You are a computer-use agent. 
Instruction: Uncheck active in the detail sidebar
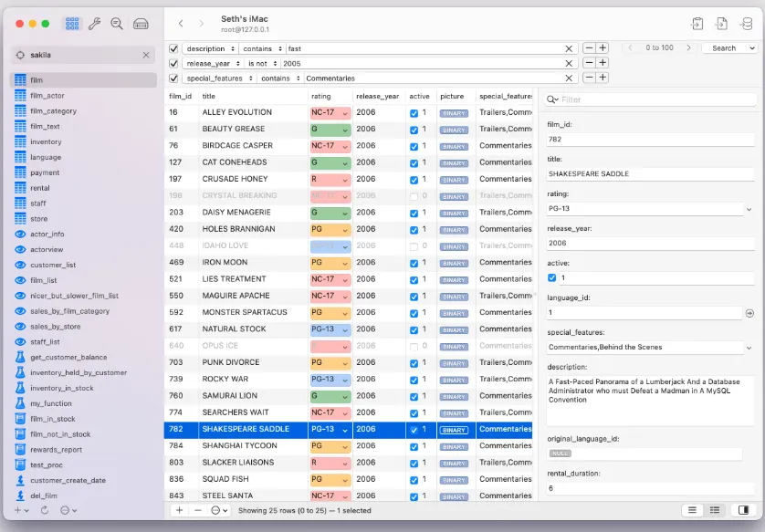pyautogui.click(x=551, y=277)
